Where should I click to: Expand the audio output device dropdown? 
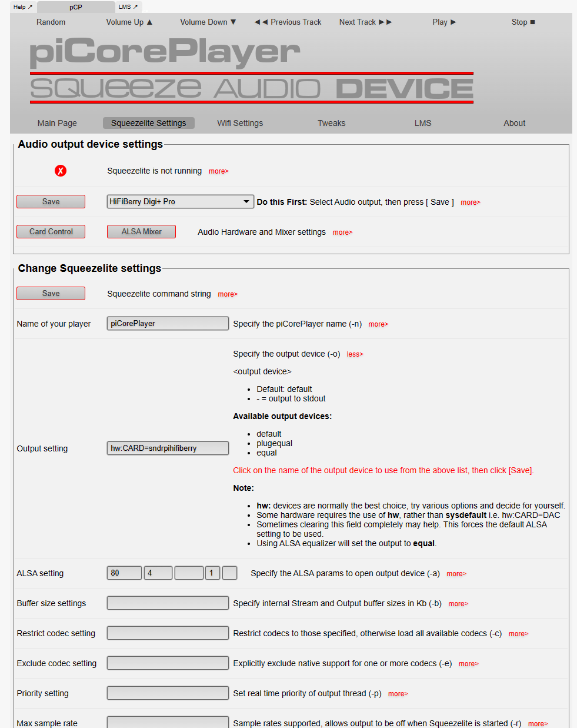pyautogui.click(x=181, y=201)
